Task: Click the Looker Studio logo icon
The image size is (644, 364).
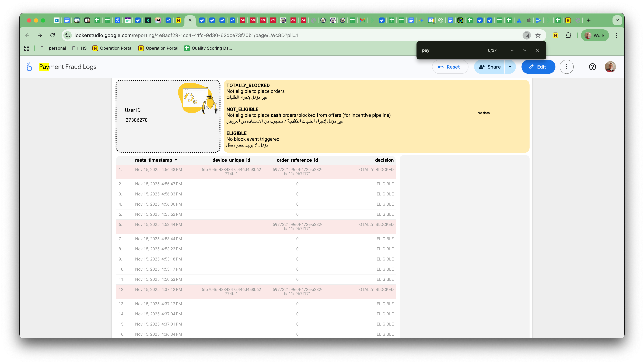Action: 29,67
